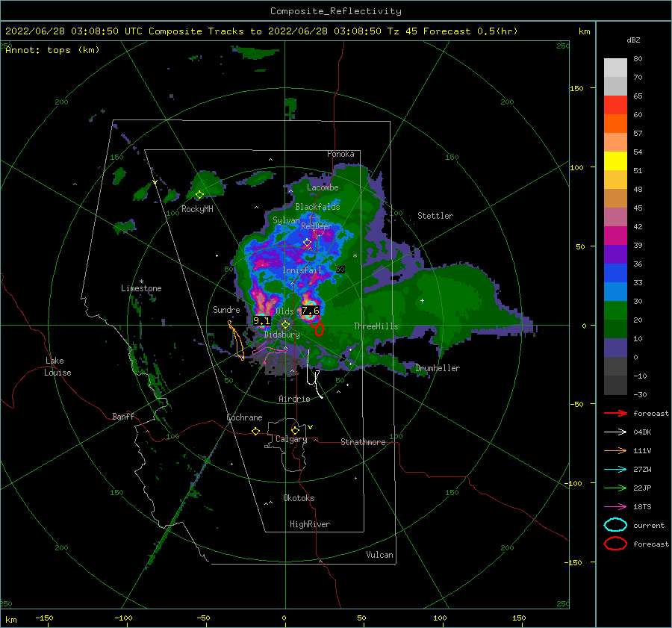Screen dimensions: 672x628
Task: Click the Vulcan label
Action: (379, 555)
